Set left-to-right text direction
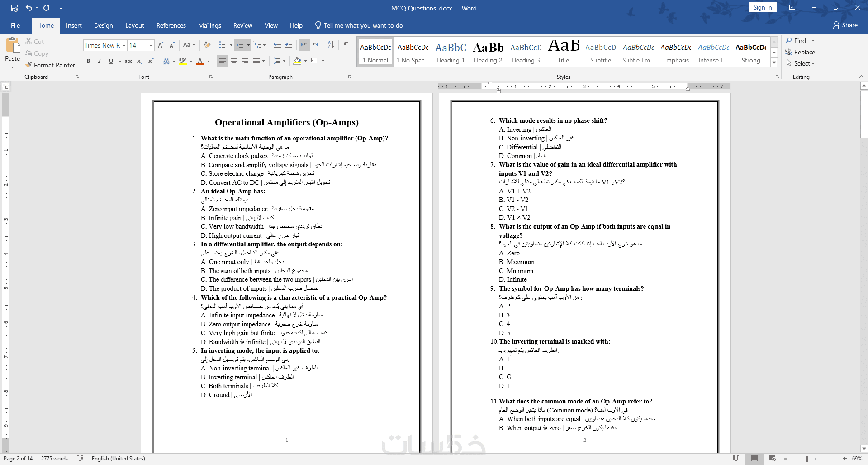The width and height of the screenshot is (868, 465). (x=304, y=45)
